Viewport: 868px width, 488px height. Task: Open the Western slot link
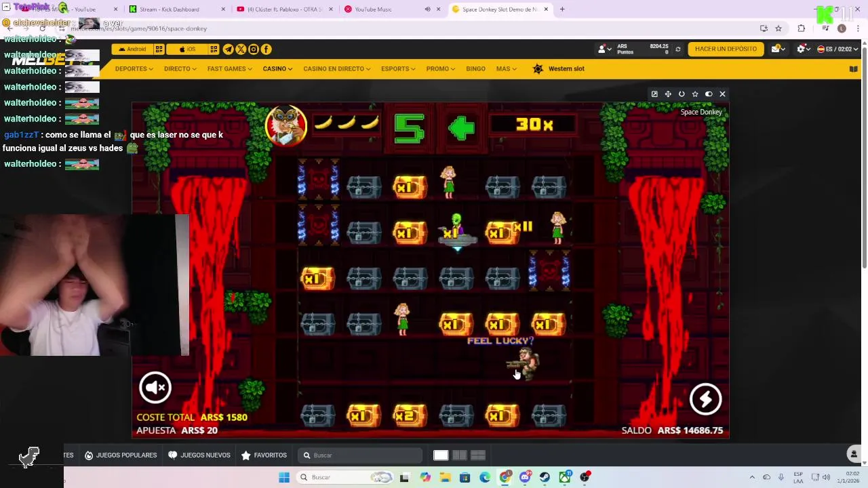(558, 68)
